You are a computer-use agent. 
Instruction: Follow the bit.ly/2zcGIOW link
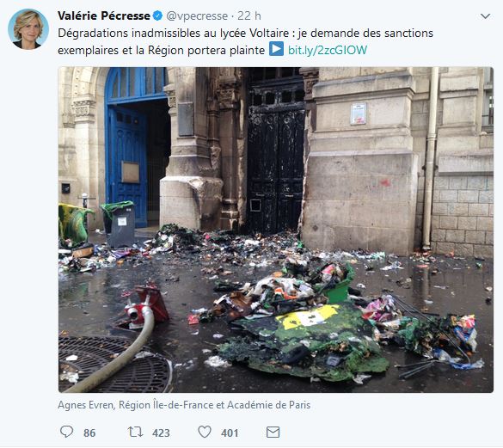pyautogui.click(x=328, y=50)
